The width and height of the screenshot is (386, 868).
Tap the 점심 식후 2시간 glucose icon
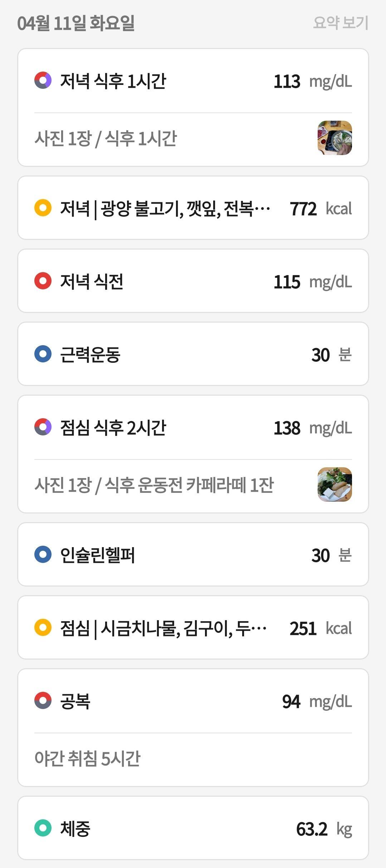[x=43, y=427]
